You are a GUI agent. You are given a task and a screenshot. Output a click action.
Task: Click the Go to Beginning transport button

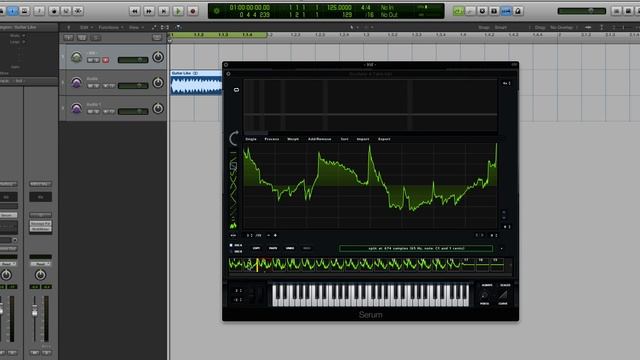point(163,11)
